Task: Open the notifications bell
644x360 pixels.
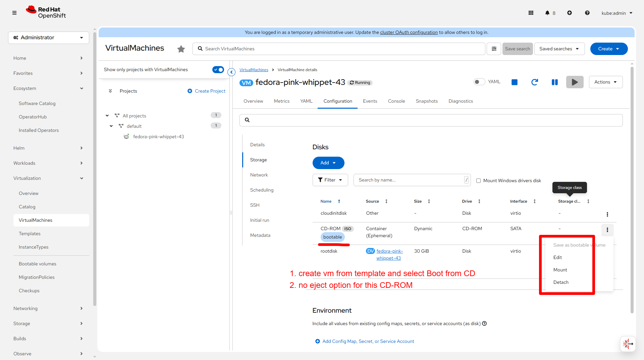Action: pyautogui.click(x=547, y=13)
